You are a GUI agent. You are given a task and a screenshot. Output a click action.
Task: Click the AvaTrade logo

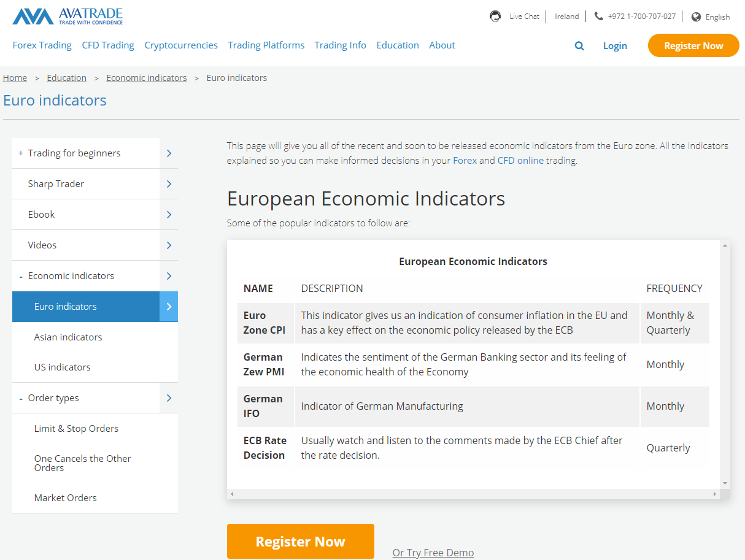pos(68,17)
